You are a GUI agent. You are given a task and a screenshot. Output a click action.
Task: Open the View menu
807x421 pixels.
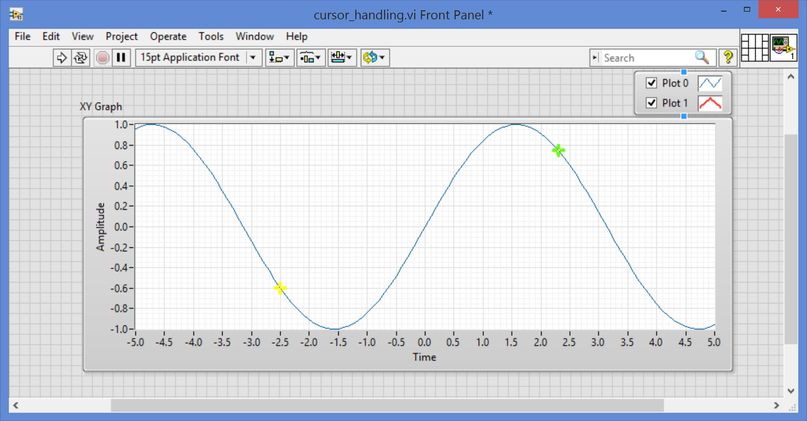82,37
